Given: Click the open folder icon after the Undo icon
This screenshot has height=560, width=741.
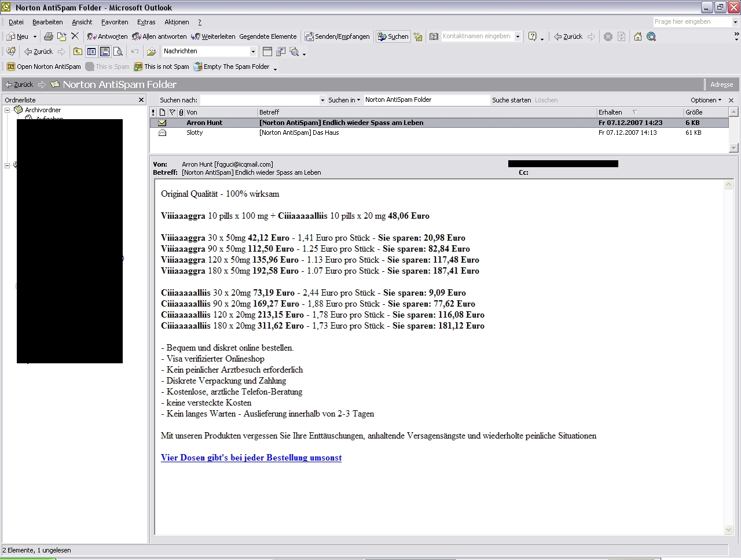Looking at the screenshot, I should tap(151, 51).
